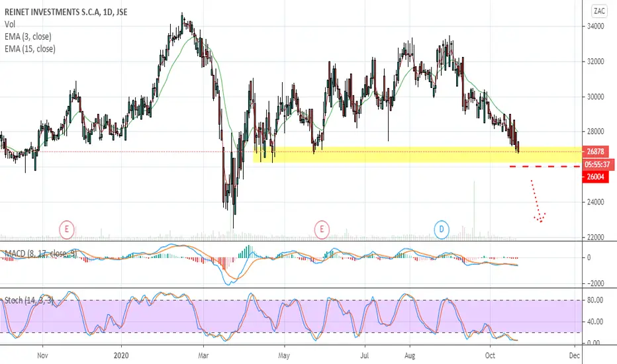The width and height of the screenshot is (617, 364).
Task: Select the yellow support zone rectangle
Action: pyautogui.click(x=417, y=154)
